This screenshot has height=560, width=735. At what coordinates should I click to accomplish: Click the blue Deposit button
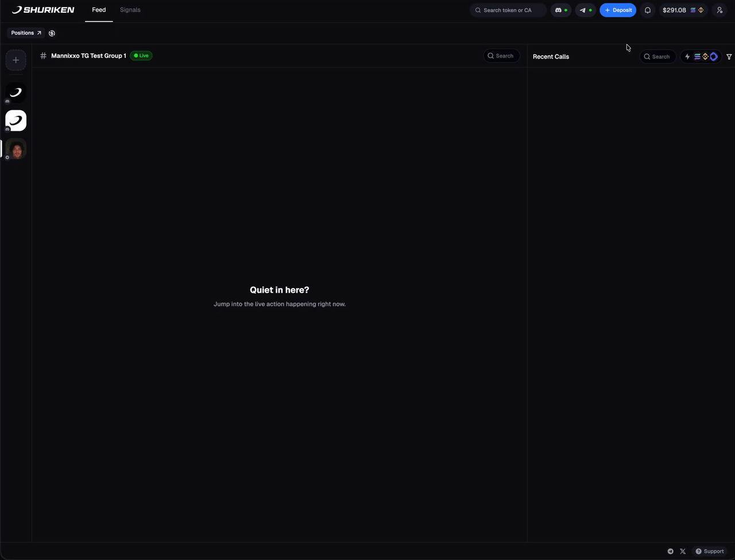[x=618, y=10]
